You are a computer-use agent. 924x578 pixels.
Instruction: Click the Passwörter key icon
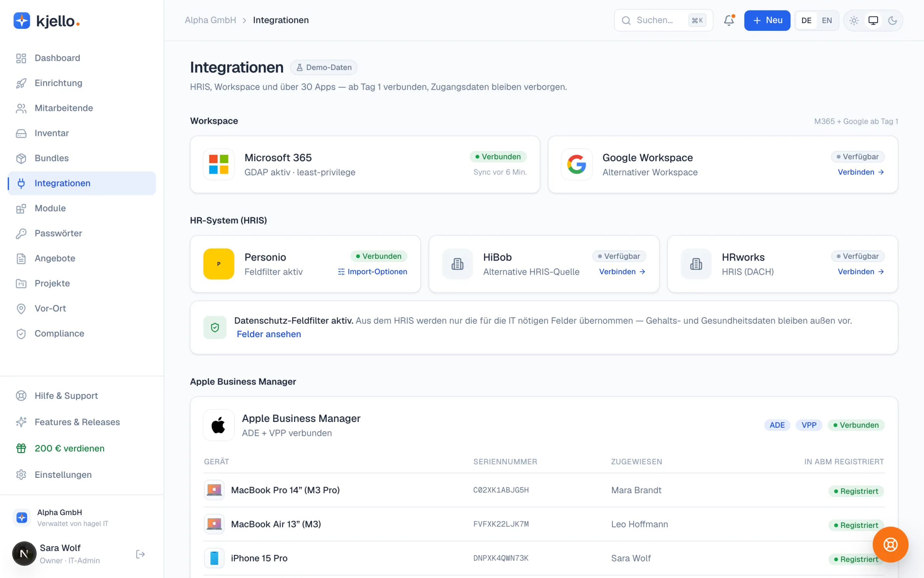tap(21, 234)
